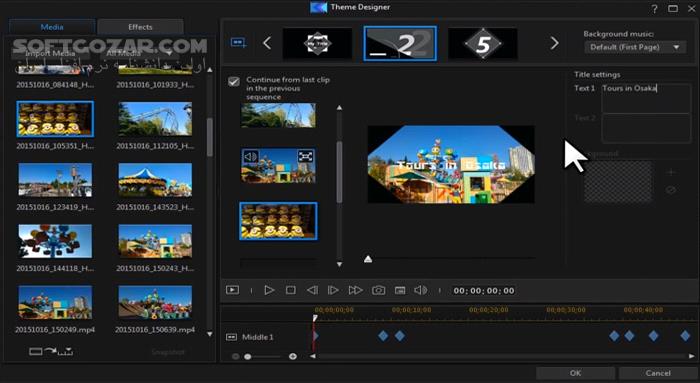Switch to the Effects tab
Screen dimensions: 700x383
140,27
